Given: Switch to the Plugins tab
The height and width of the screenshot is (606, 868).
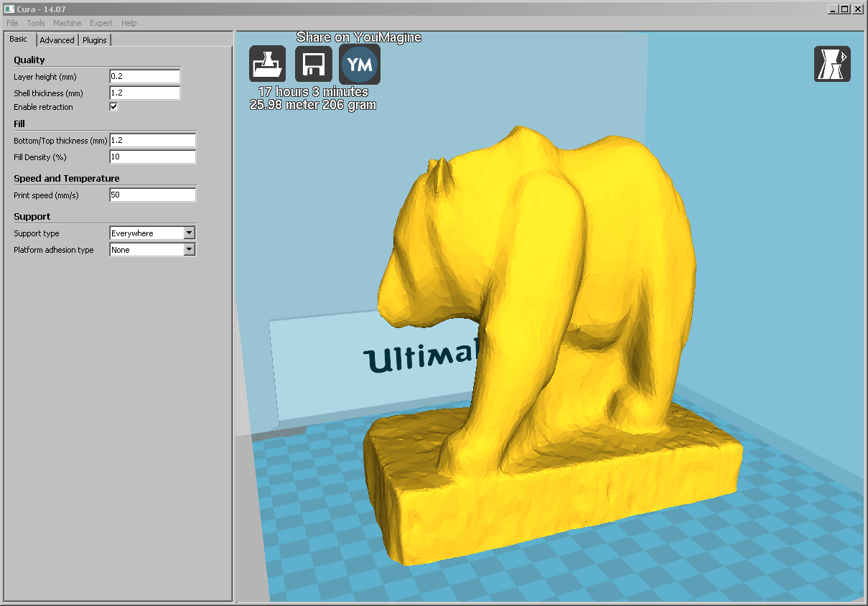Looking at the screenshot, I should [x=94, y=40].
